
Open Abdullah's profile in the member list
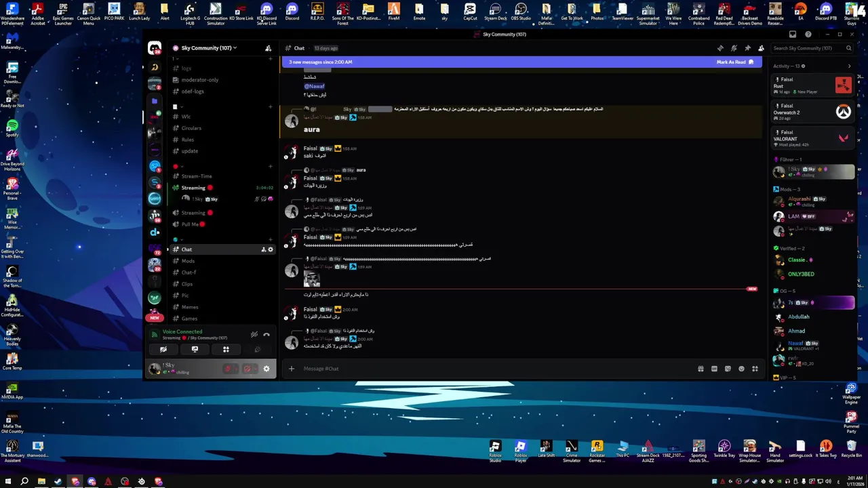[x=813, y=317]
